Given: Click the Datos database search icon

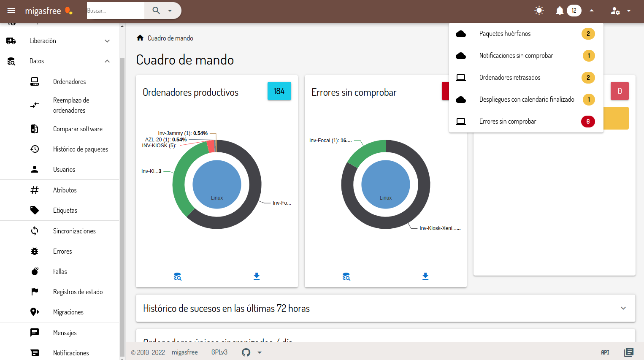Looking at the screenshot, I should 11,61.
